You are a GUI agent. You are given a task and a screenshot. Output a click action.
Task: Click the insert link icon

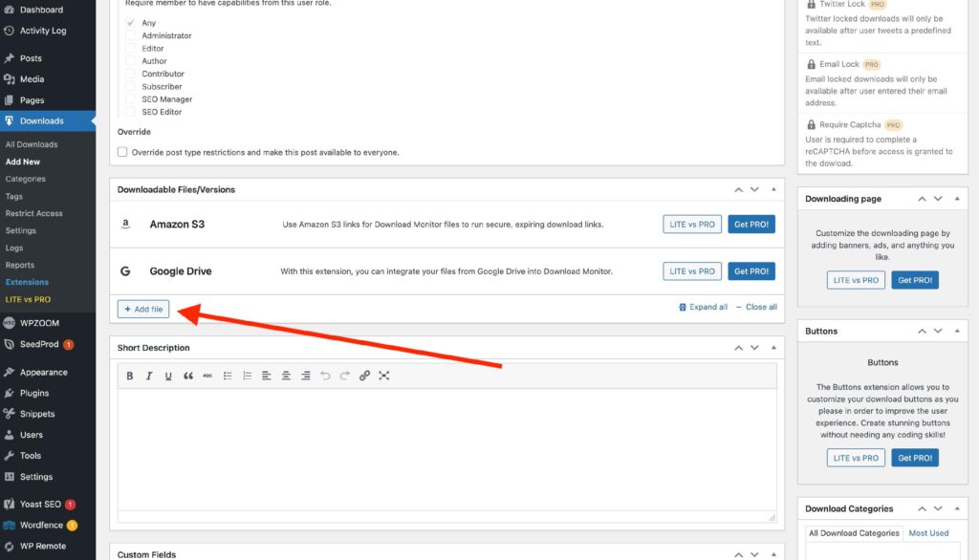click(364, 376)
